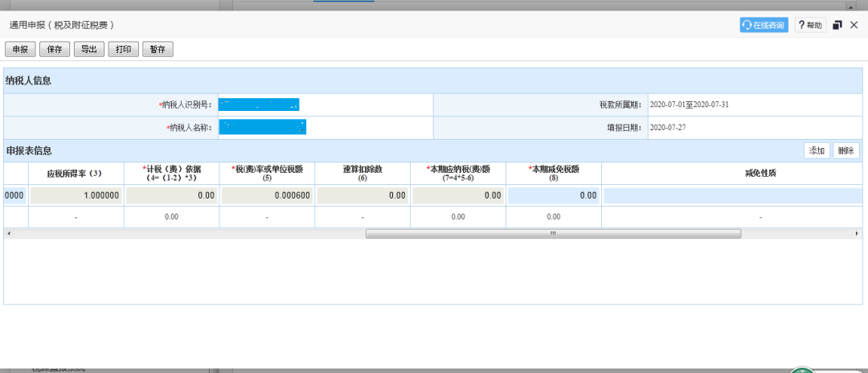Select the 计税(费)依据 value field
This screenshot has height=373, width=868.
[171, 195]
